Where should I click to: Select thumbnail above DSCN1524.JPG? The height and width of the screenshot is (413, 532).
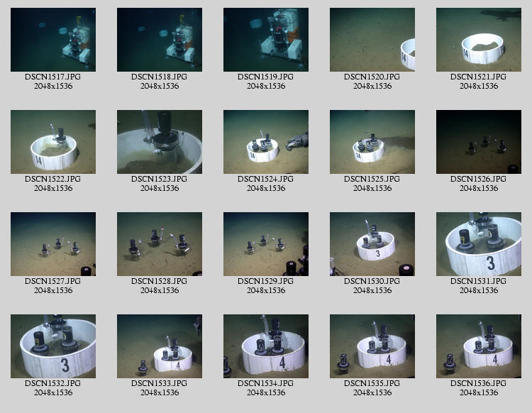(266, 142)
